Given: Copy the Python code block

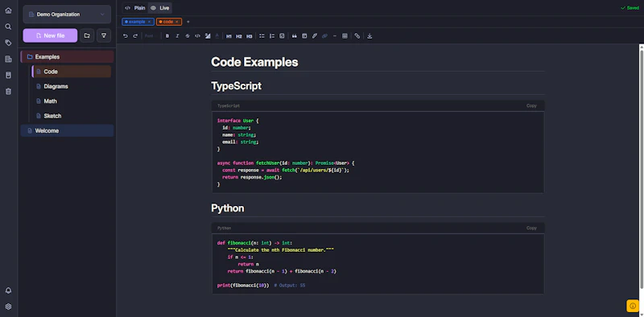Looking at the screenshot, I should coord(531,228).
